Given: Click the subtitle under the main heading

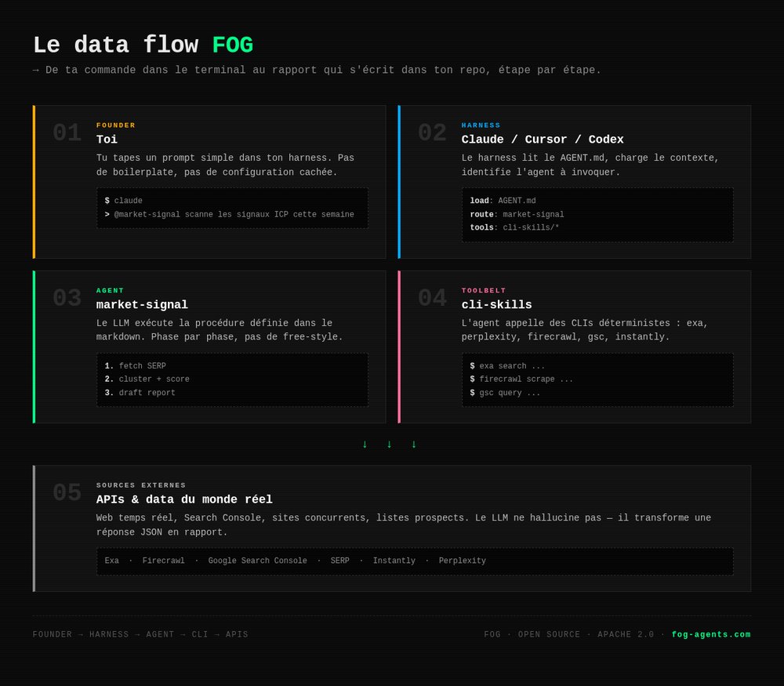Looking at the screenshot, I should (317, 70).
